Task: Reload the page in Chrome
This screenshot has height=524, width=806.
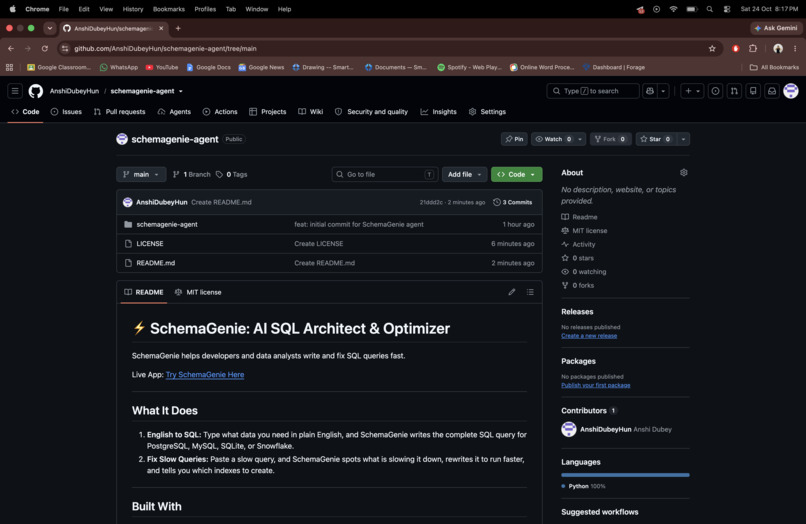Action: [45, 48]
